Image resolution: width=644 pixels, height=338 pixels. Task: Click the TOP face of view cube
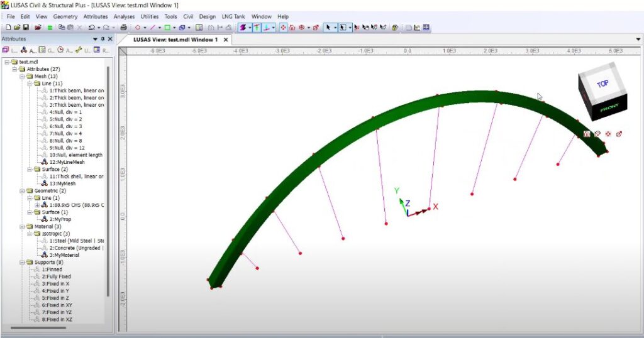602,84
